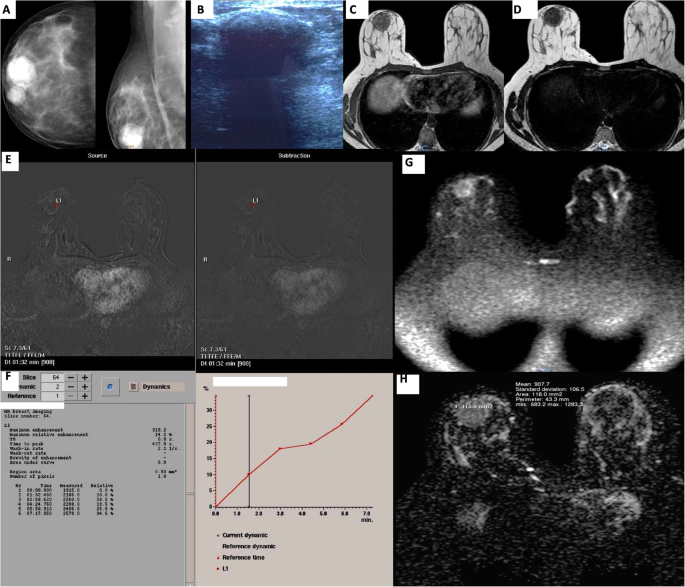Click the Source view title
The height and width of the screenshot is (587, 685).
tap(97, 155)
